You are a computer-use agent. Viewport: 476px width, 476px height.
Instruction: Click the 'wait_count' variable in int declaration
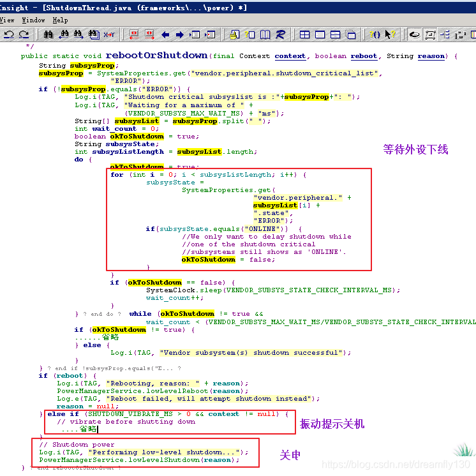point(114,129)
